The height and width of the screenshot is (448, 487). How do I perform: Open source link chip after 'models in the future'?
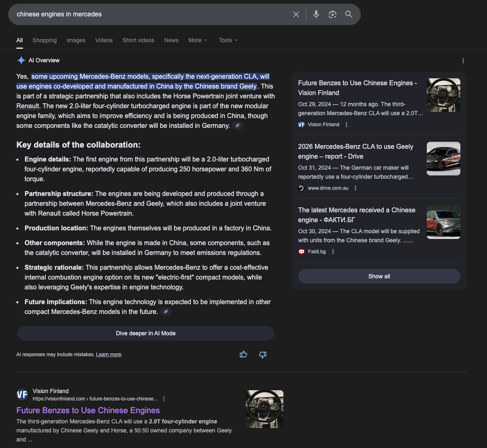pyautogui.click(x=166, y=312)
